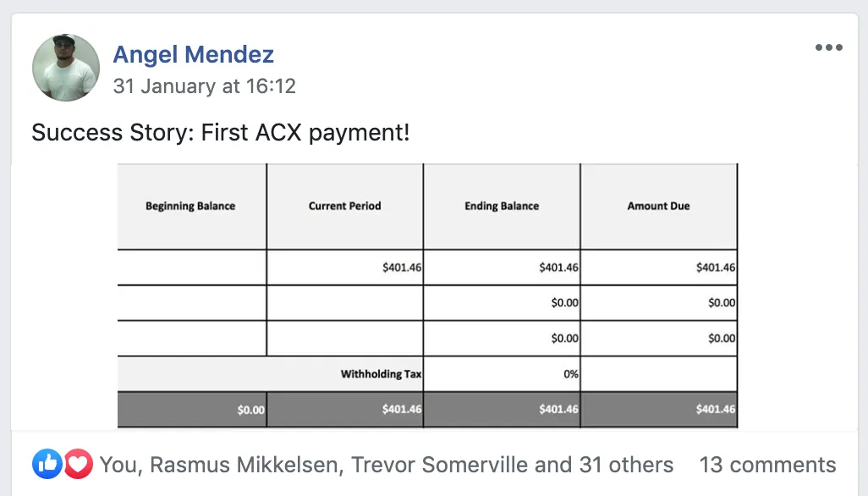Click the $0.00 total under Beginning Balance
This screenshot has height=496, width=868.
250,411
